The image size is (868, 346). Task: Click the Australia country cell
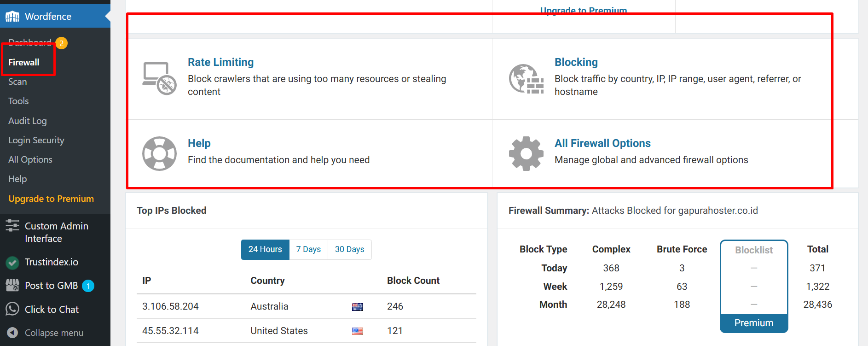pyautogui.click(x=269, y=306)
